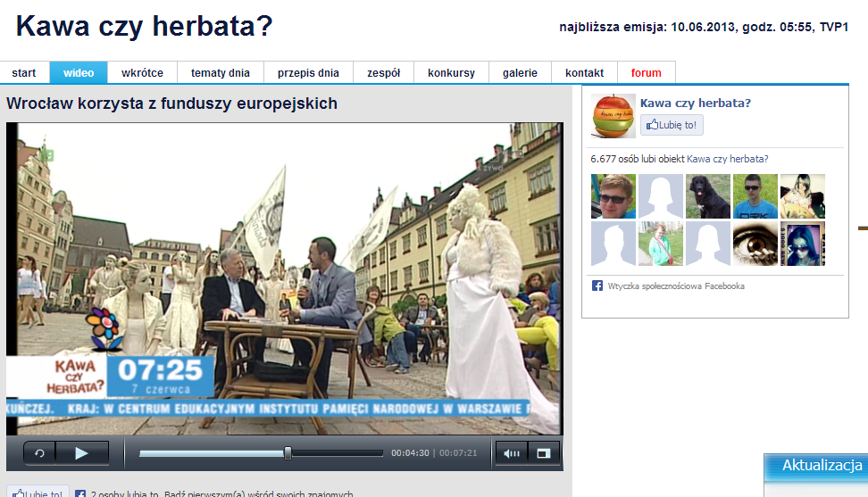The height and width of the screenshot is (497, 868).
Task: Click the Facebook icon below the video
Action: 80,493
